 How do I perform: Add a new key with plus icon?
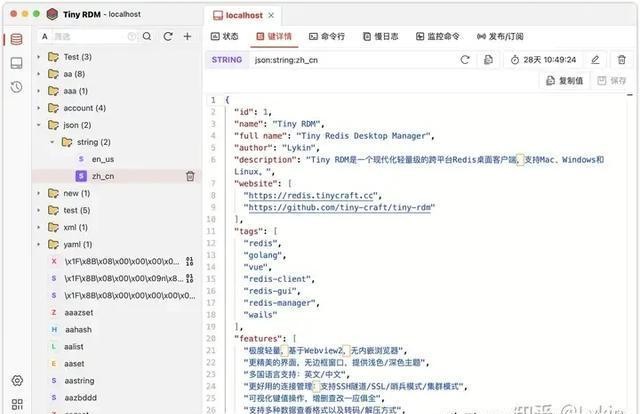[x=187, y=36]
